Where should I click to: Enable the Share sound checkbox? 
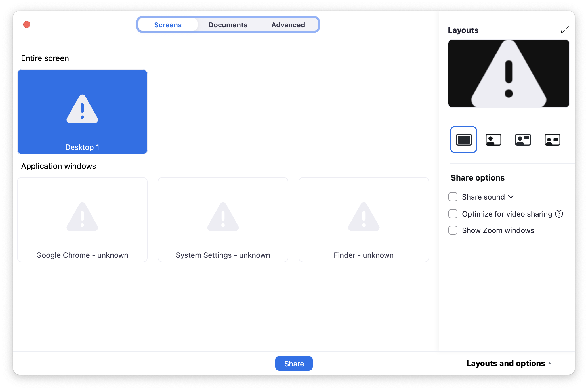453,197
